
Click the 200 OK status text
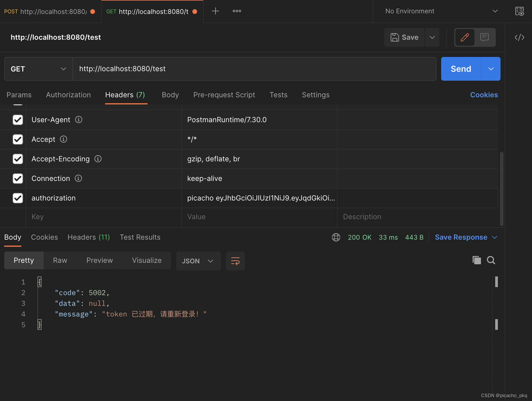tap(360, 237)
